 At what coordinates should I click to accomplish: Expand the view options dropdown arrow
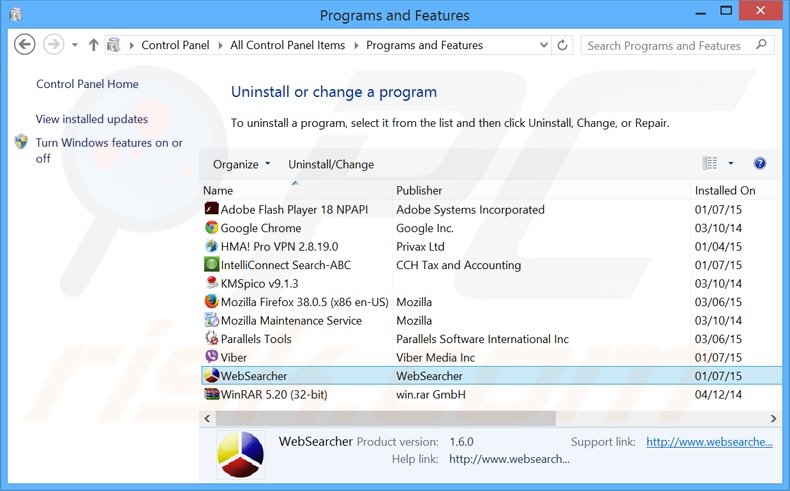tap(731, 163)
